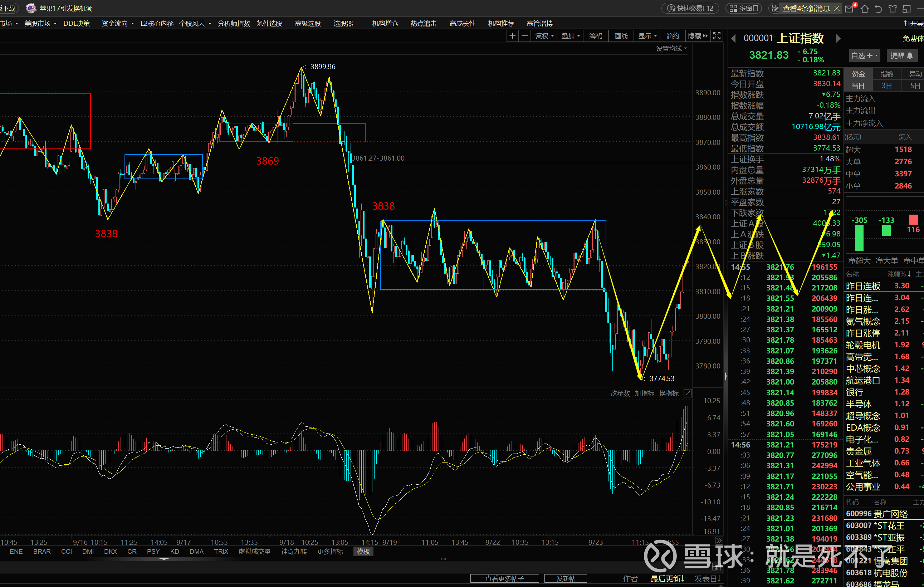The image size is (924, 587).
Task: Toggle 简约 simple mode
Action: click(x=672, y=36)
